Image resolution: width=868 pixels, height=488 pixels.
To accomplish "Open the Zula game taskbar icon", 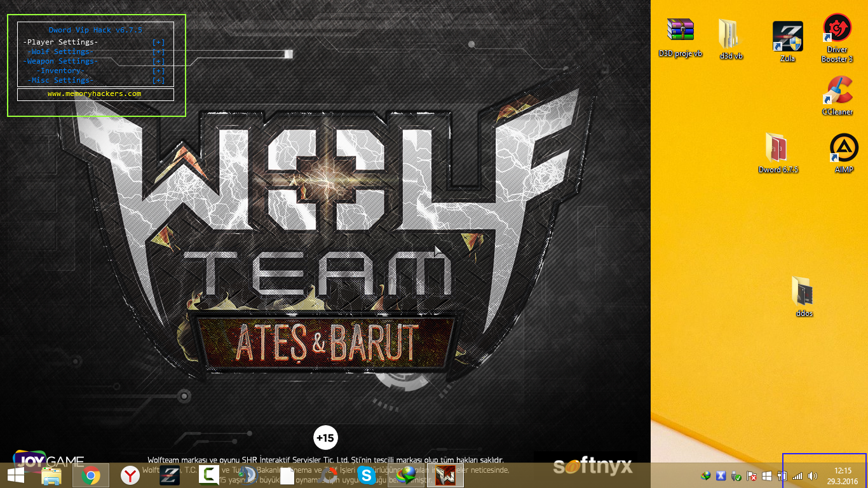I will coord(169,475).
